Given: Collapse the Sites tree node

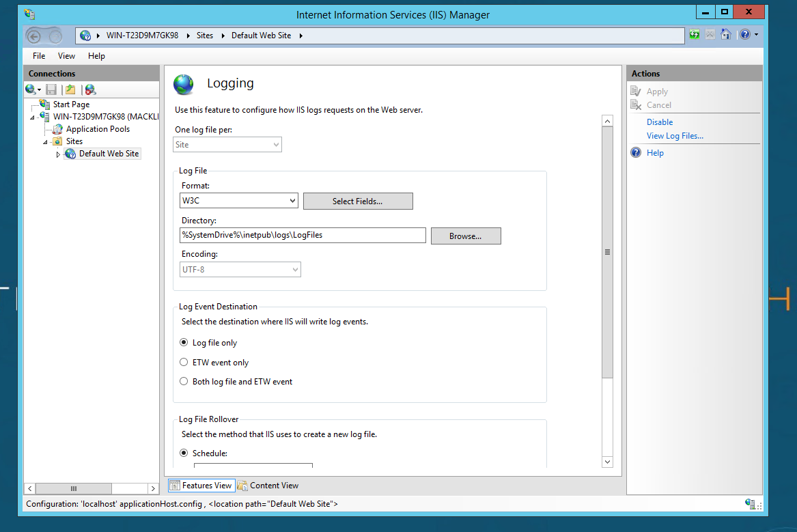Looking at the screenshot, I should tap(45, 142).
